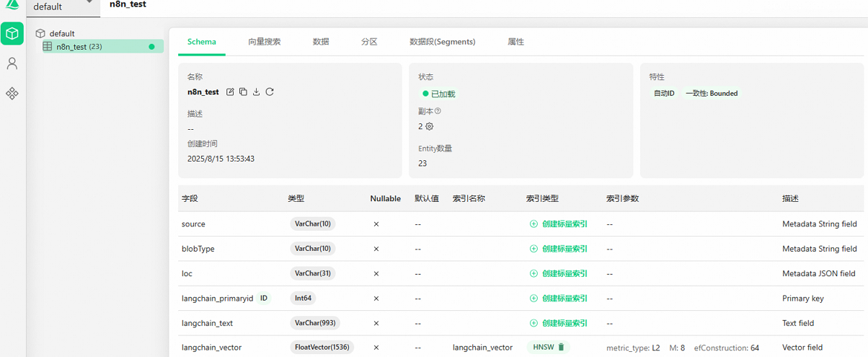This screenshot has height=357, width=868.
Task: Click the n8n_test breadcrumb title at top
Action: [128, 4]
